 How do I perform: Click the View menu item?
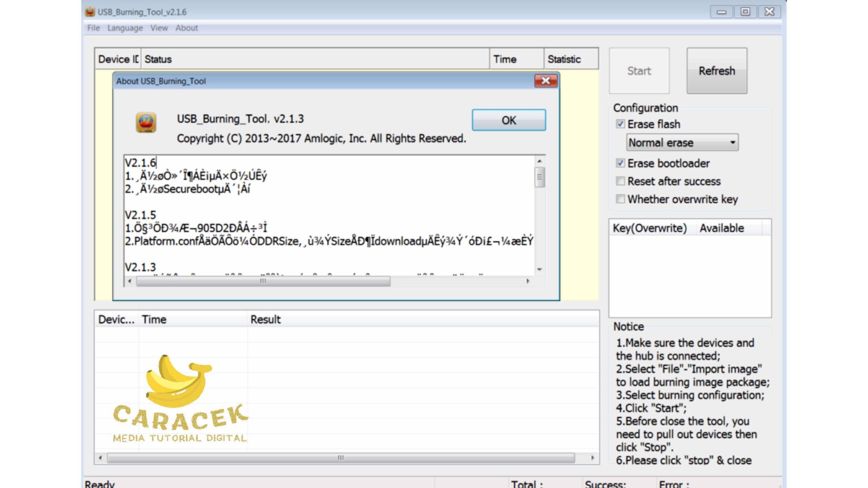coord(157,28)
